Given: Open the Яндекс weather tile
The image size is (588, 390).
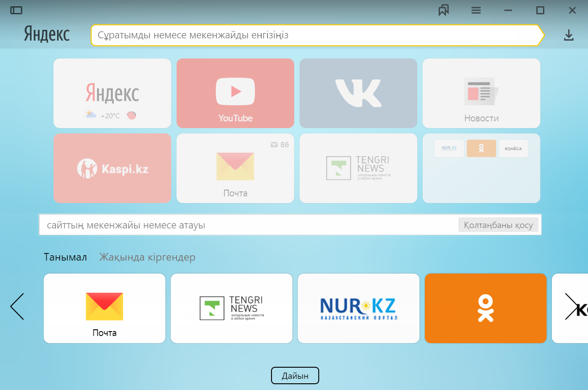Looking at the screenshot, I should [x=112, y=93].
